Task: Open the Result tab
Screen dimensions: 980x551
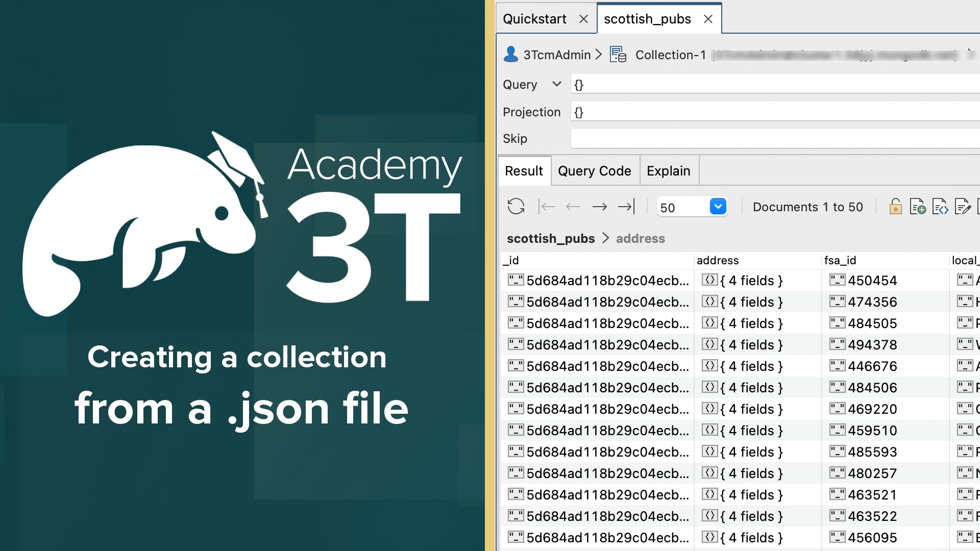Action: (524, 171)
